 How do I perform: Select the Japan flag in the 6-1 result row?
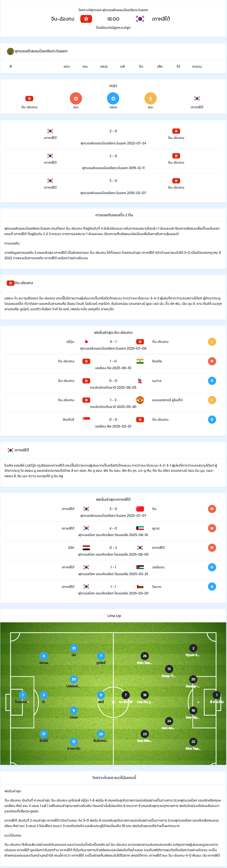86,342
